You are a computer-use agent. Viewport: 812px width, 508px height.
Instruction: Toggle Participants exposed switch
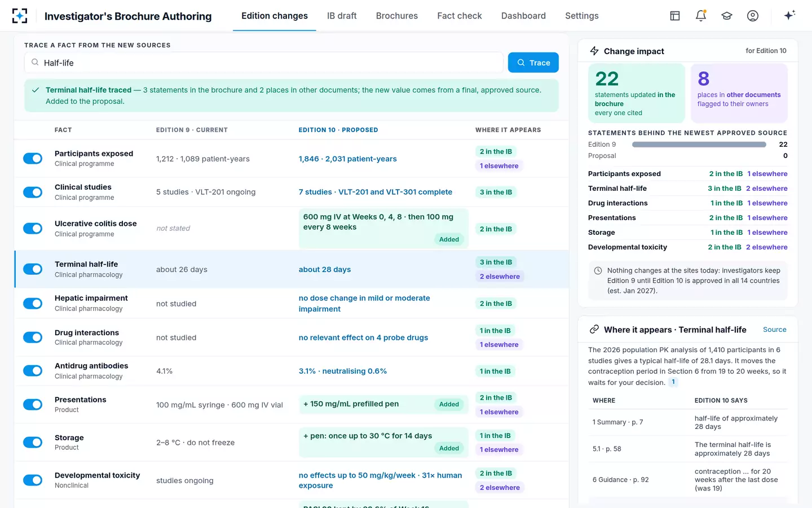(33, 159)
